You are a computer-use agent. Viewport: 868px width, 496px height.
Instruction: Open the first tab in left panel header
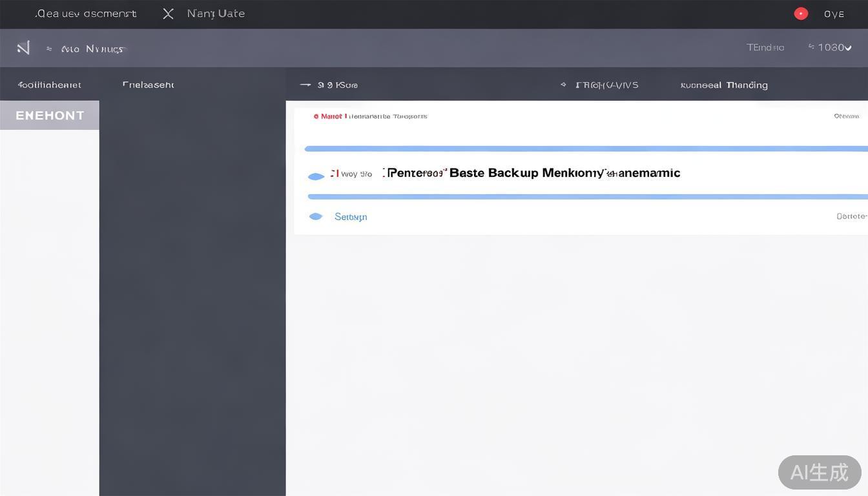(x=50, y=85)
